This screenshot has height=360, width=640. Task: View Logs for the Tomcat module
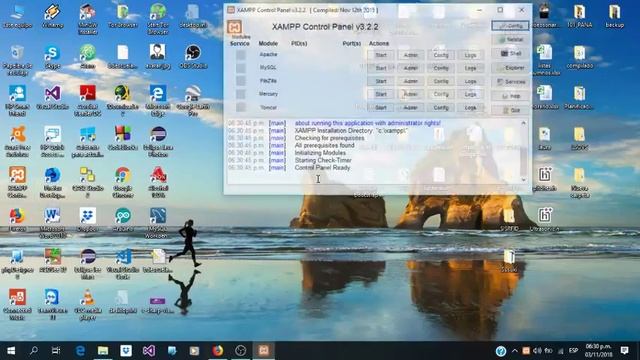point(471,108)
